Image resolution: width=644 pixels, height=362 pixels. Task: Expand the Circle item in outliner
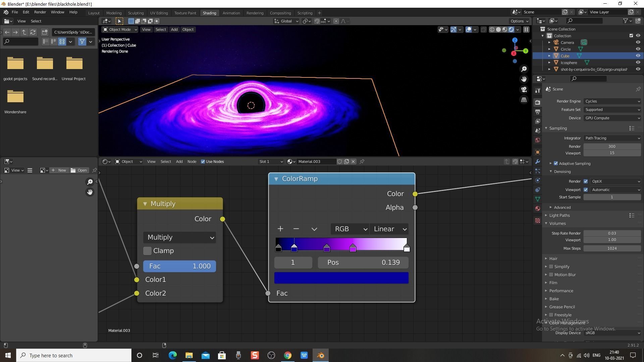point(549,49)
